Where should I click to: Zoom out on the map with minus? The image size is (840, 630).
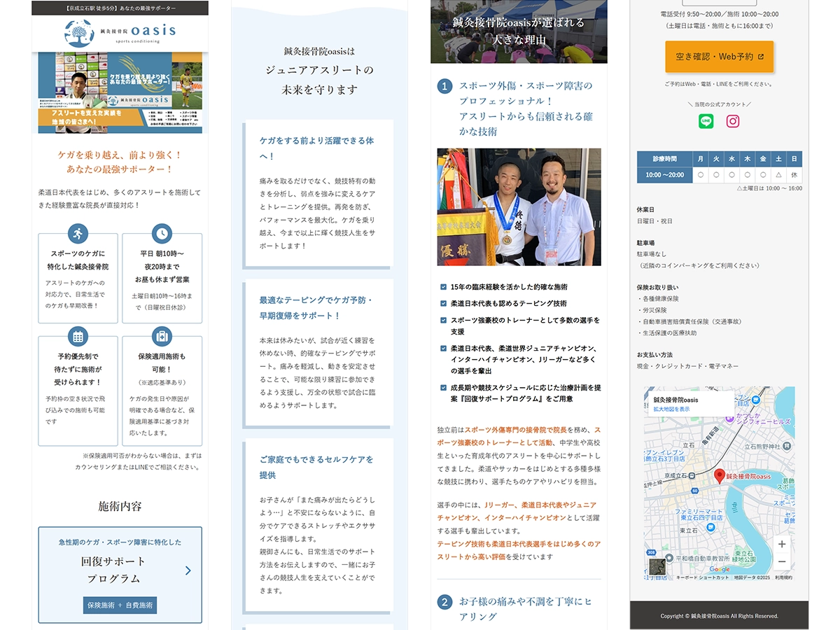tap(782, 562)
